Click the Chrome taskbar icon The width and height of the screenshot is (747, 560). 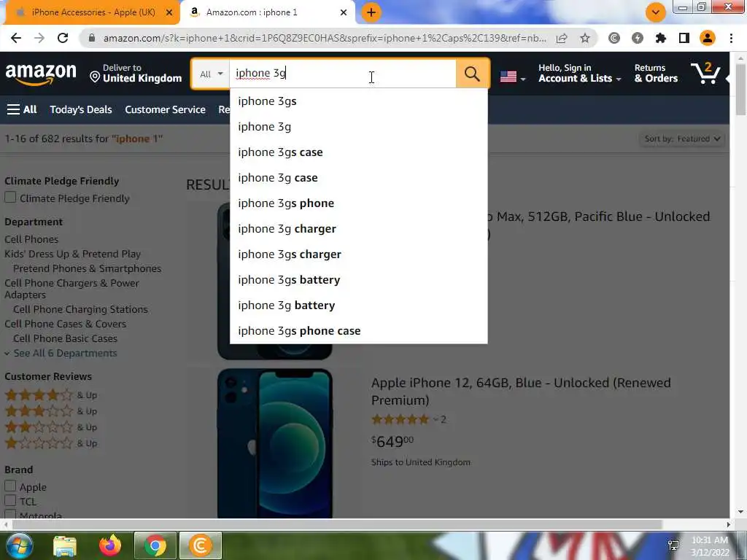point(155,545)
